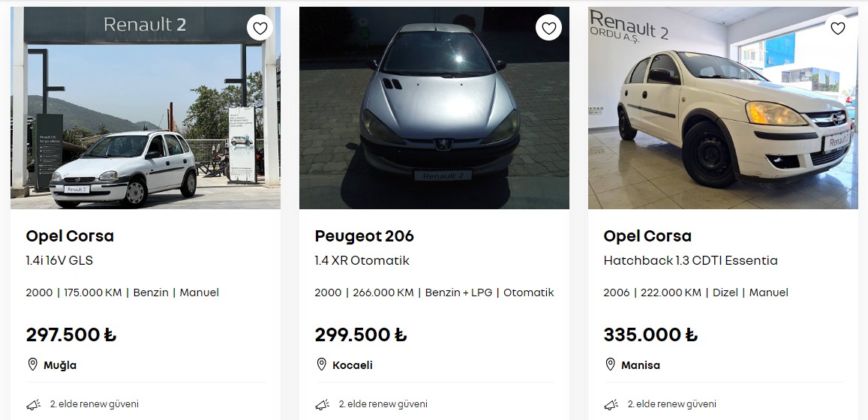Image resolution: width=868 pixels, height=420 pixels.
Task: Favorite the Opel Corsa 1.4i 16V GLS listing
Action: [260, 28]
